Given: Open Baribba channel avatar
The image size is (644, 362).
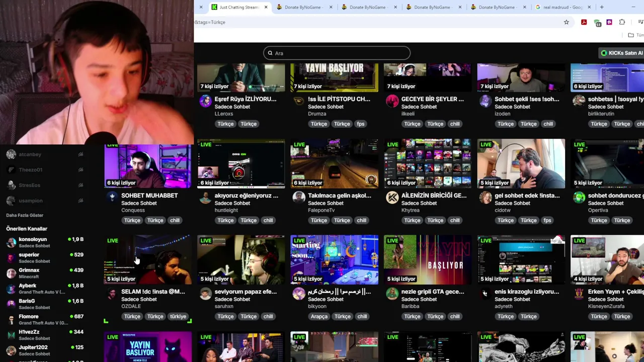Looking at the screenshot, I should pyautogui.click(x=392, y=294).
